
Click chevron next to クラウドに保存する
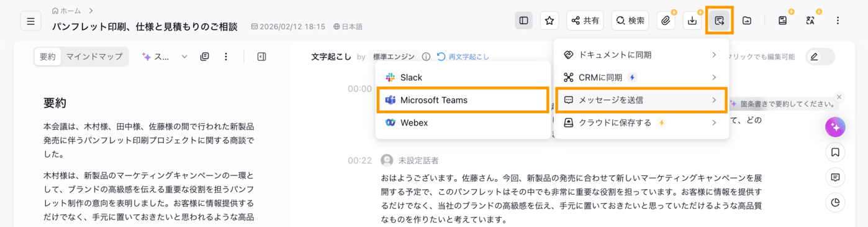click(714, 123)
